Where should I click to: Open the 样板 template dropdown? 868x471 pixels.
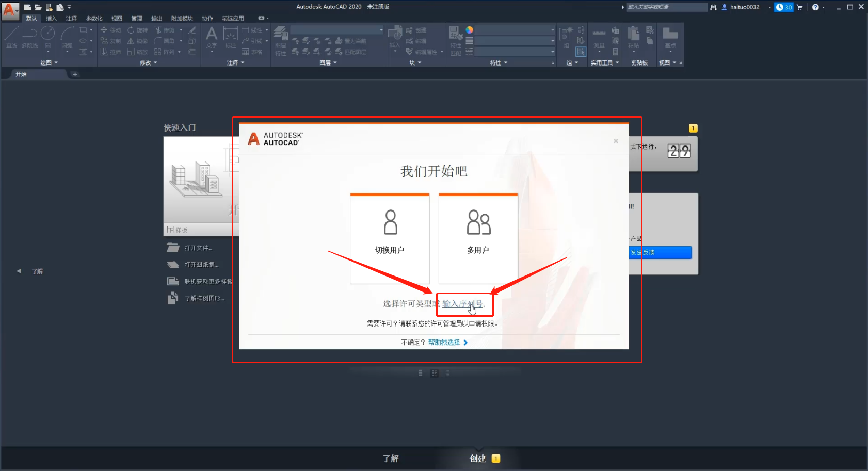tap(201, 230)
